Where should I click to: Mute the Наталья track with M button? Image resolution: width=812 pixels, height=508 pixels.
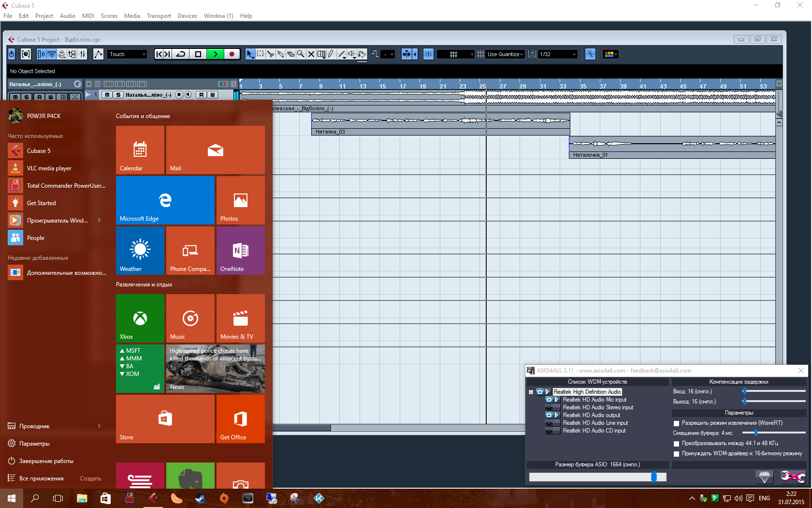click(x=107, y=95)
